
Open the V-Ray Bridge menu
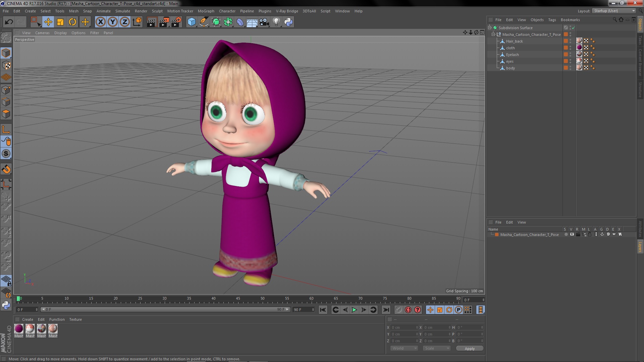287,11
